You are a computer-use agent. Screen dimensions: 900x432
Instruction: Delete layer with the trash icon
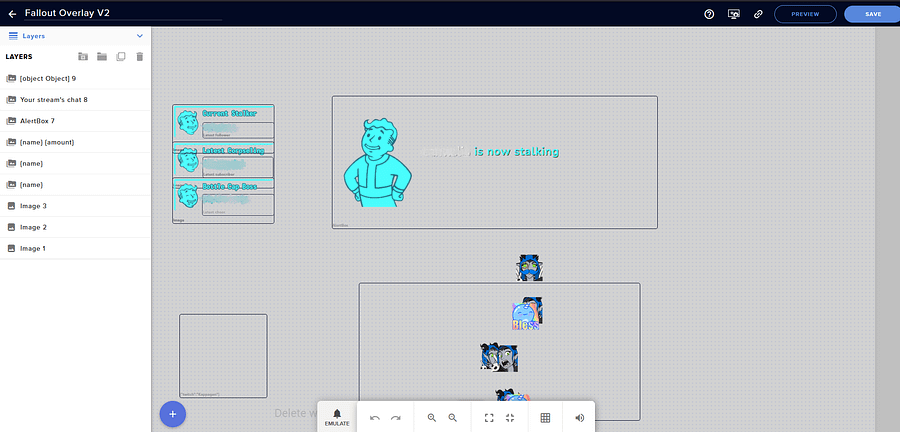point(139,56)
